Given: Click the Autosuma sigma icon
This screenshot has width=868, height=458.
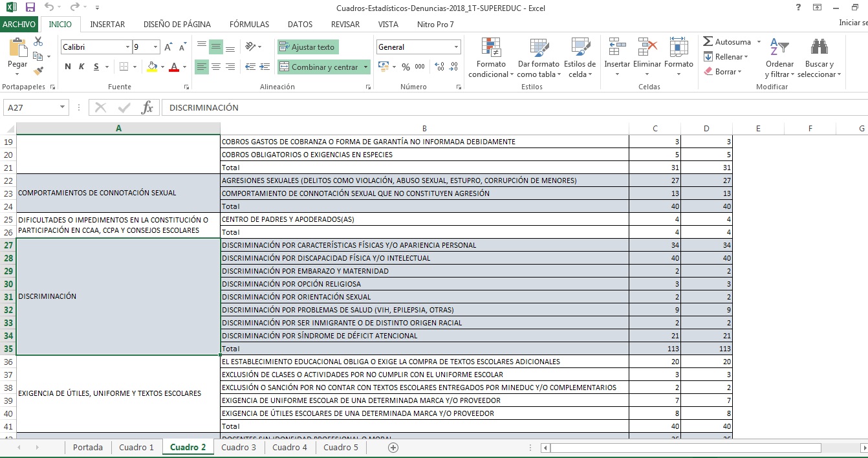Looking at the screenshot, I should pos(708,42).
